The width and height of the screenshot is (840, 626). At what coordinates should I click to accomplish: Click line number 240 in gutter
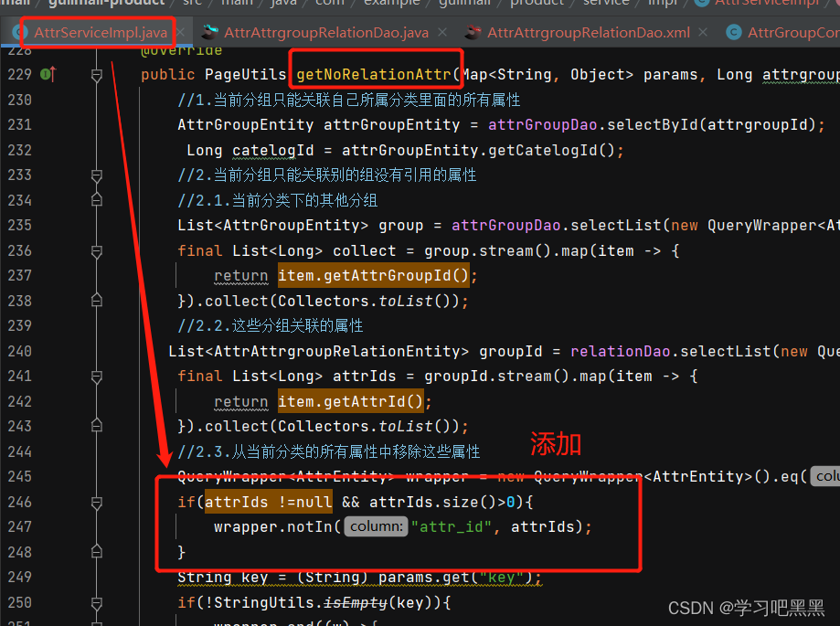point(20,351)
